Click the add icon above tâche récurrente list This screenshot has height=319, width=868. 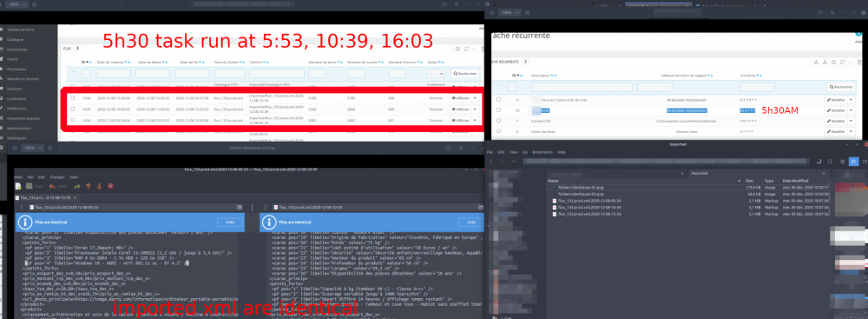[x=833, y=62]
